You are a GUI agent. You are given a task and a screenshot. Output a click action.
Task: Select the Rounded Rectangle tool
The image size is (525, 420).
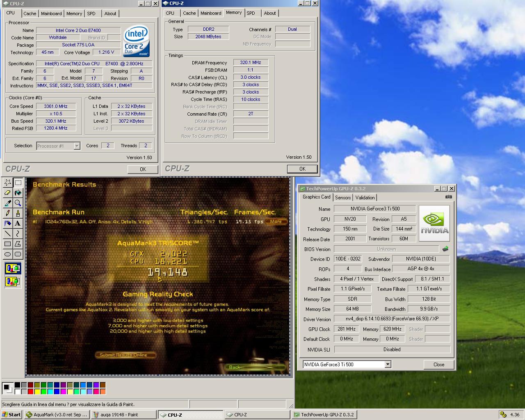pyautogui.click(x=18, y=254)
